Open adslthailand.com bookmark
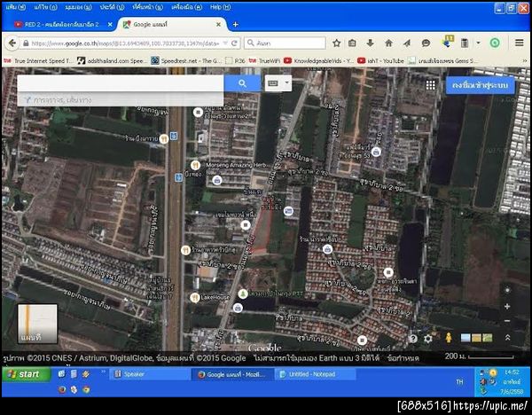 pos(112,60)
